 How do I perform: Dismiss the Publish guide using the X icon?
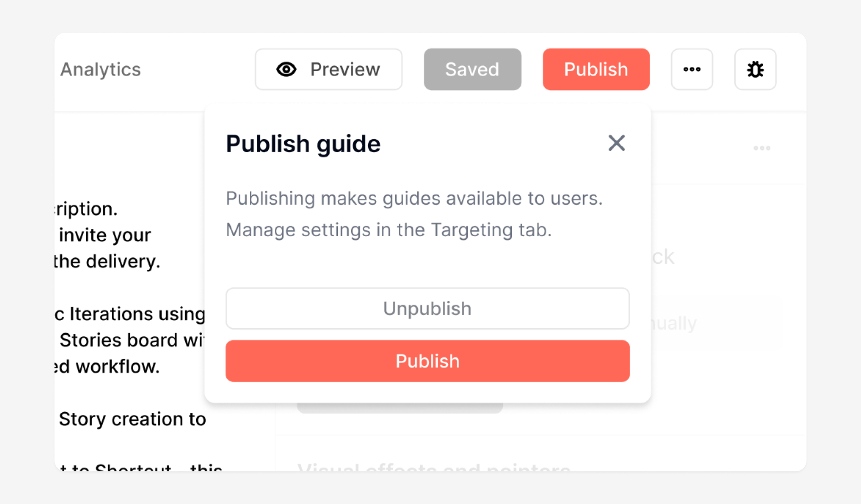click(616, 143)
